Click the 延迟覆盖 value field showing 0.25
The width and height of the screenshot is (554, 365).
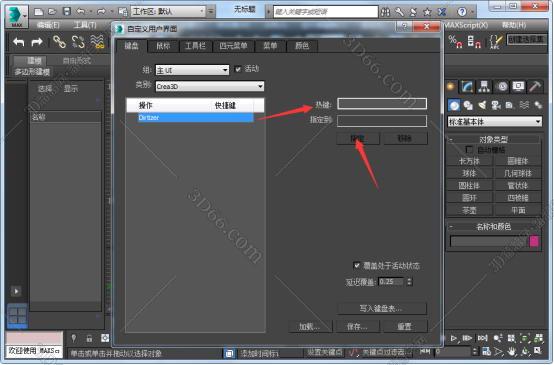[x=391, y=282]
